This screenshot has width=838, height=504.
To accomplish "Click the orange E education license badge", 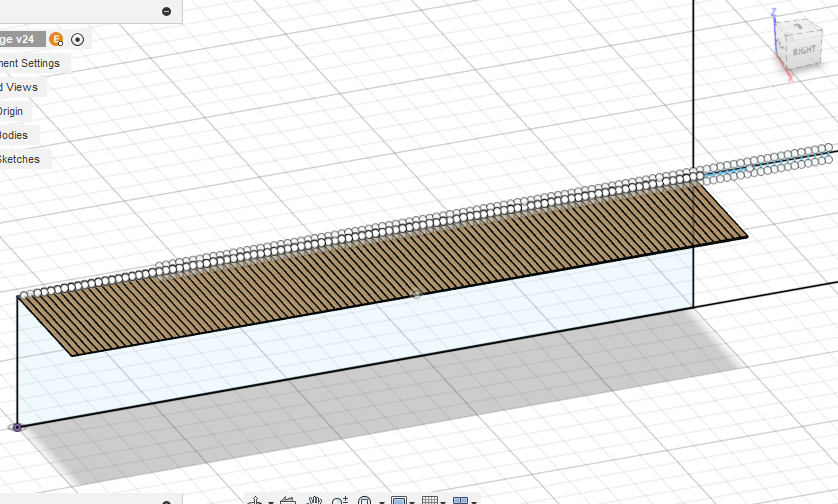I will (x=56, y=39).
